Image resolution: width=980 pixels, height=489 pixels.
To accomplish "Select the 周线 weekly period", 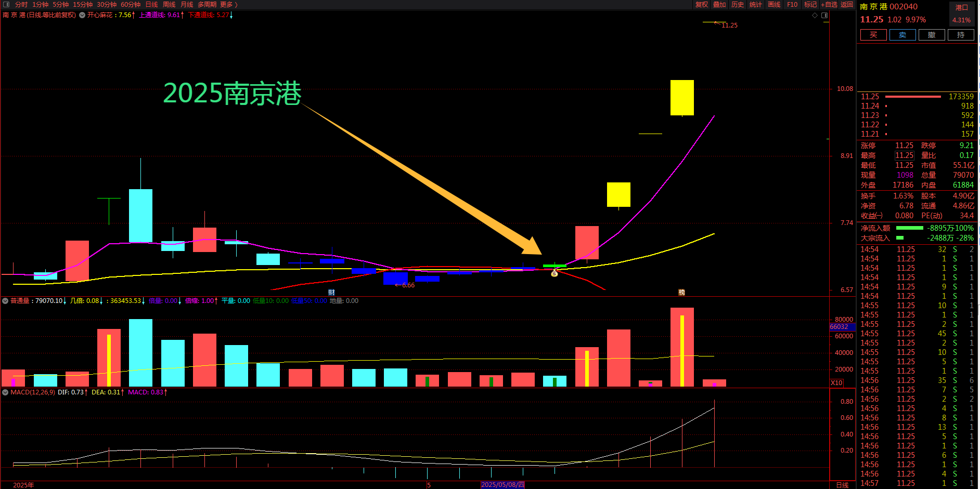I will click(x=169, y=4).
